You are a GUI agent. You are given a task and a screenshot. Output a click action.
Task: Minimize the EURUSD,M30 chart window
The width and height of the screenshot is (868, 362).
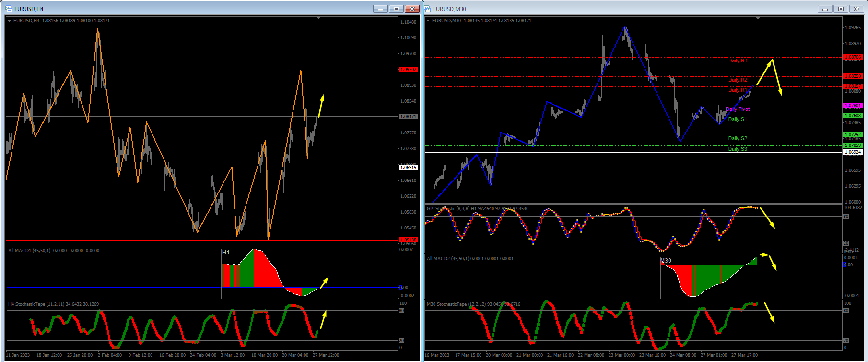tap(825, 9)
